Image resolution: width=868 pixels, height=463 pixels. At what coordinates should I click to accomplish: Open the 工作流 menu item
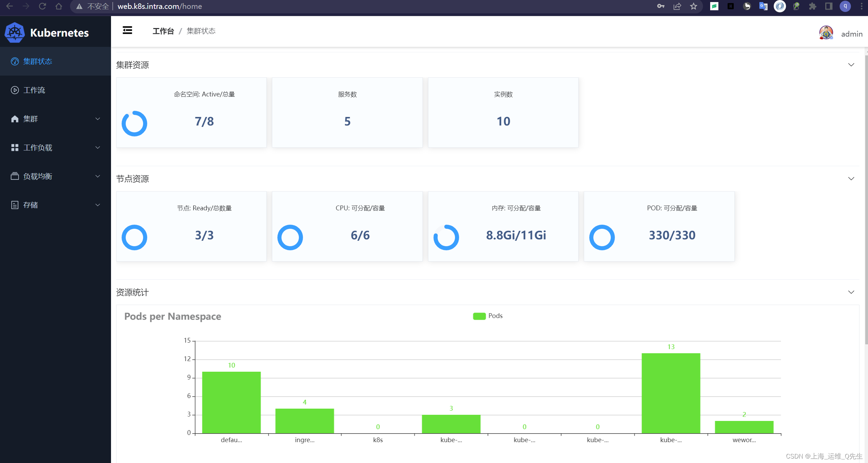tap(34, 90)
